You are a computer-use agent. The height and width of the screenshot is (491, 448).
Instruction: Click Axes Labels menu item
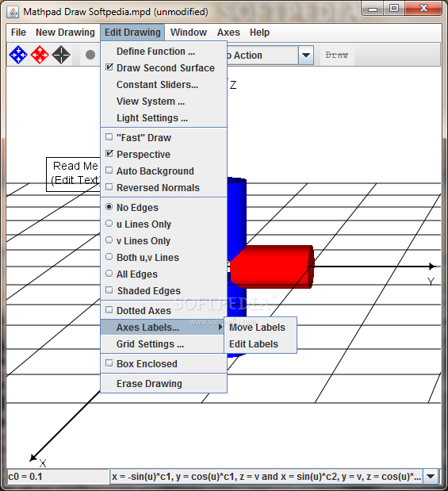pos(163,327)
